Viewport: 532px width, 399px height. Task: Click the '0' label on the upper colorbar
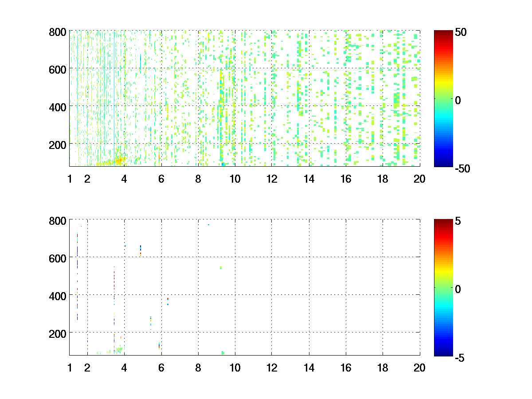[458, 100]
